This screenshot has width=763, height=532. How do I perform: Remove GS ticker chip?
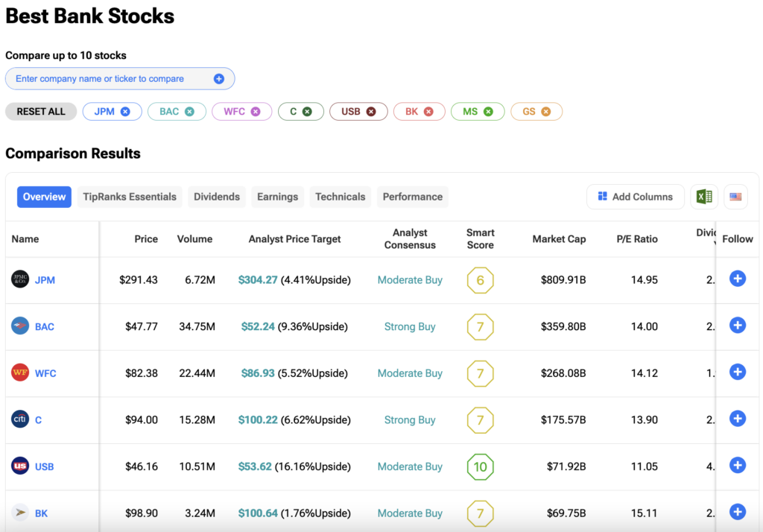[x=546, y=112]
